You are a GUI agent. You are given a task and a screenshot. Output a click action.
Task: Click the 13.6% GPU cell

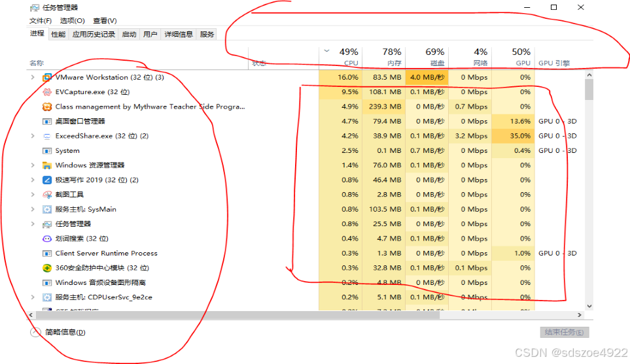click(x=513, y=121)
